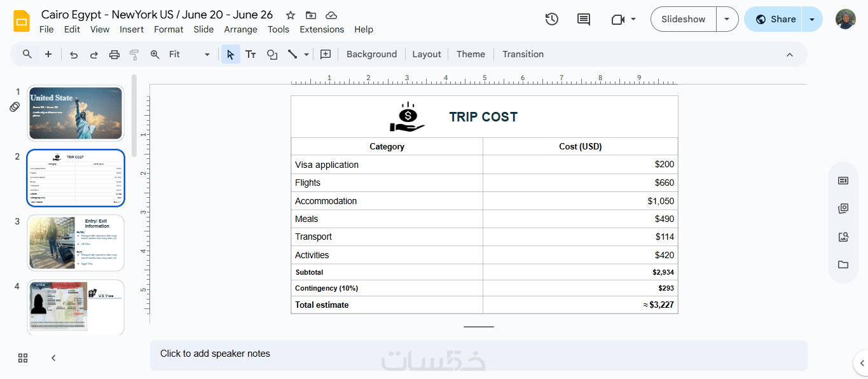Click the linked slide icon beside slide 1
The width and height of the screenshot is (868, 379).
coord(15,107)
